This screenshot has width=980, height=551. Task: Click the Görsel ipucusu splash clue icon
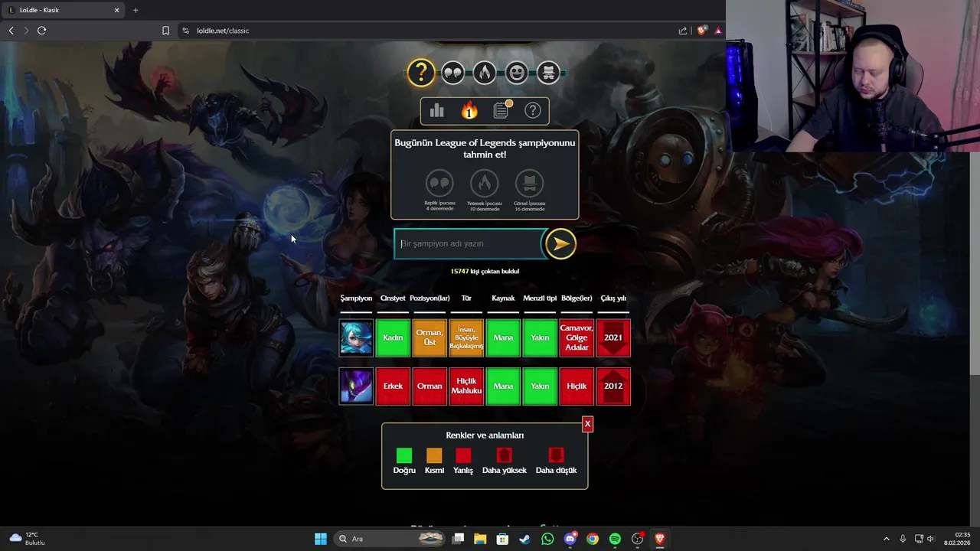(x=529, y=184)
